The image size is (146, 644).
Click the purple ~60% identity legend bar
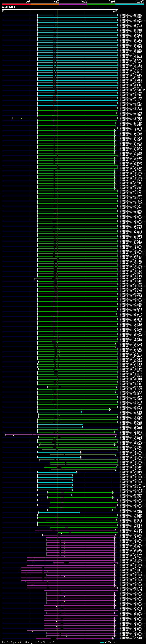(x=73, y=4)
